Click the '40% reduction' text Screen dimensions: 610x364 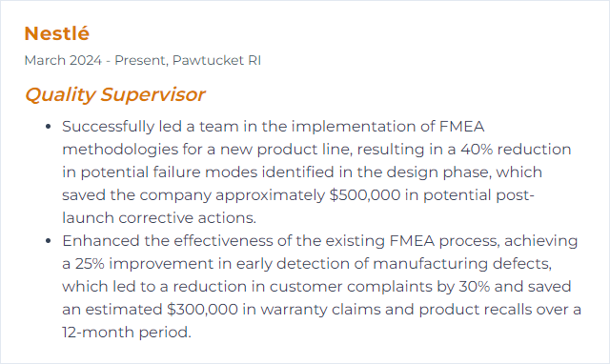coord(516,150)
